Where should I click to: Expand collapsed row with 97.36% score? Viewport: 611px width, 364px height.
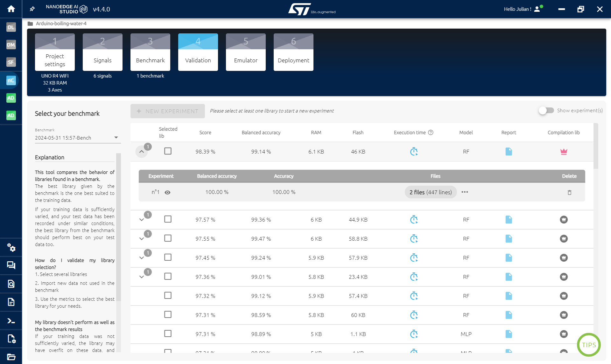coord(142,277)
